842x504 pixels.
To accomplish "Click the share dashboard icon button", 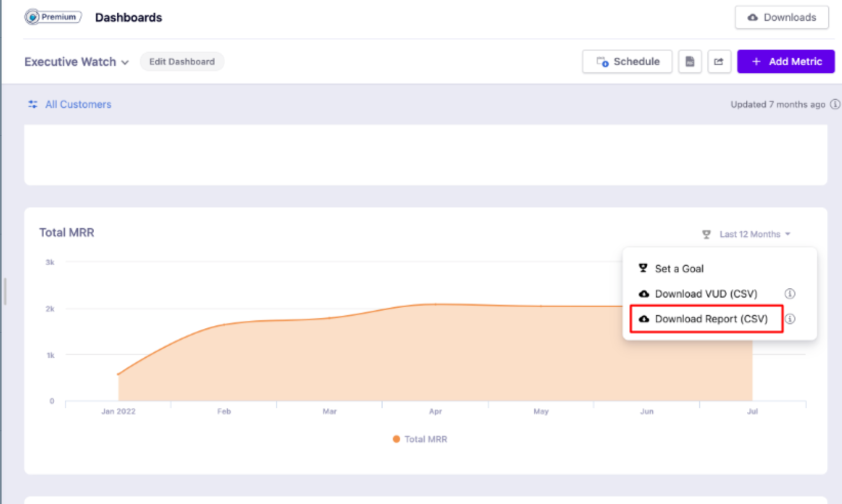I will click(719, 62).
